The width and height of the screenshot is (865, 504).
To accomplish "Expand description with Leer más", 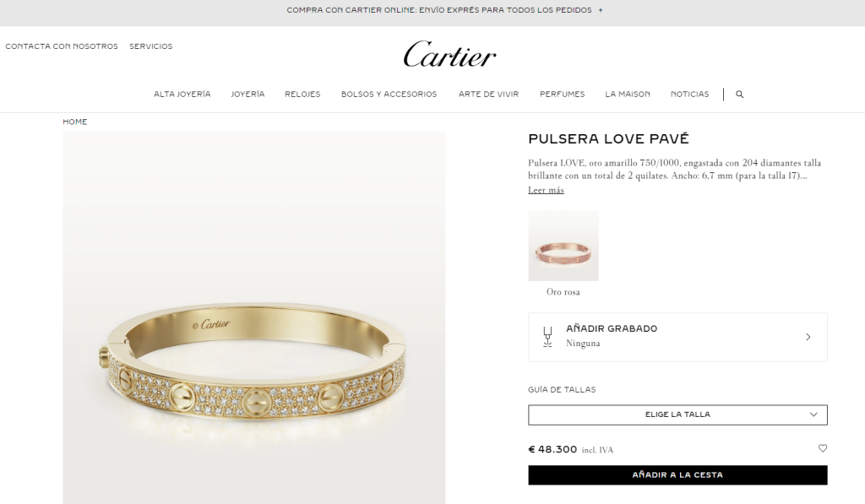I will click(546, 190).
